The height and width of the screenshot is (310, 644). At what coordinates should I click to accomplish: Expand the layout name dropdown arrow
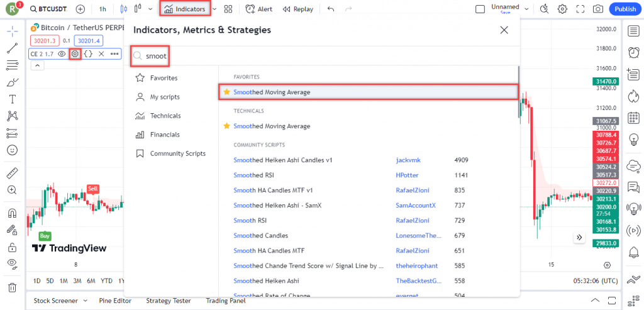pos(526,9)
